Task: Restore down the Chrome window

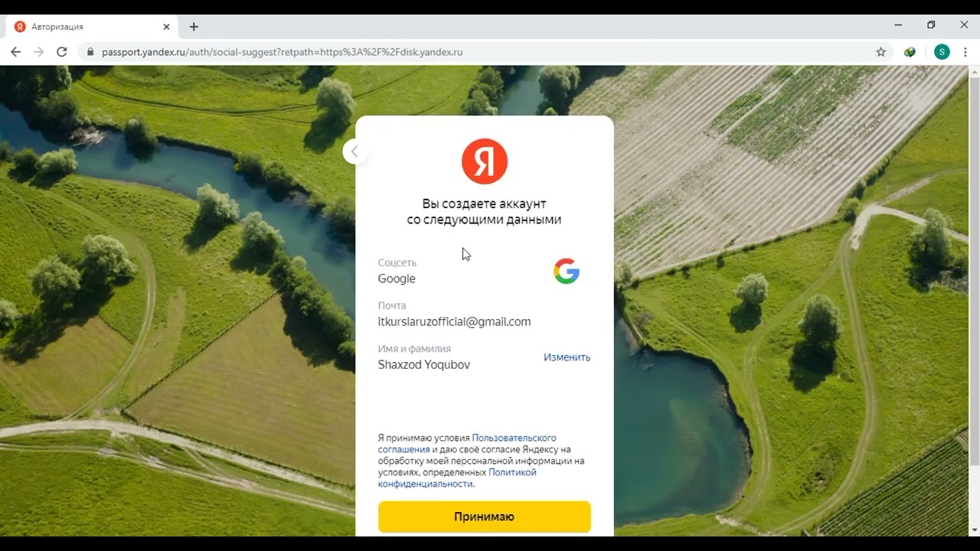Action: click(x=931, y=25)
